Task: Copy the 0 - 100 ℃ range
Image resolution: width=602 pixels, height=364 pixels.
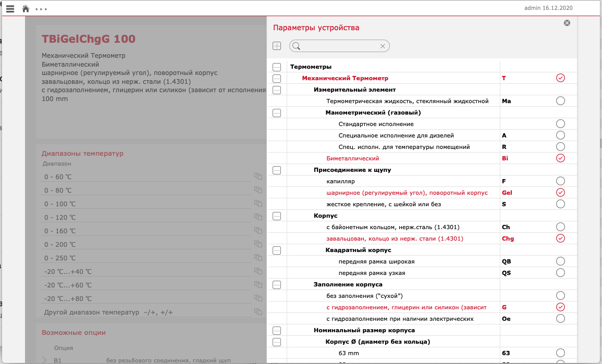Action: [258, 203]
